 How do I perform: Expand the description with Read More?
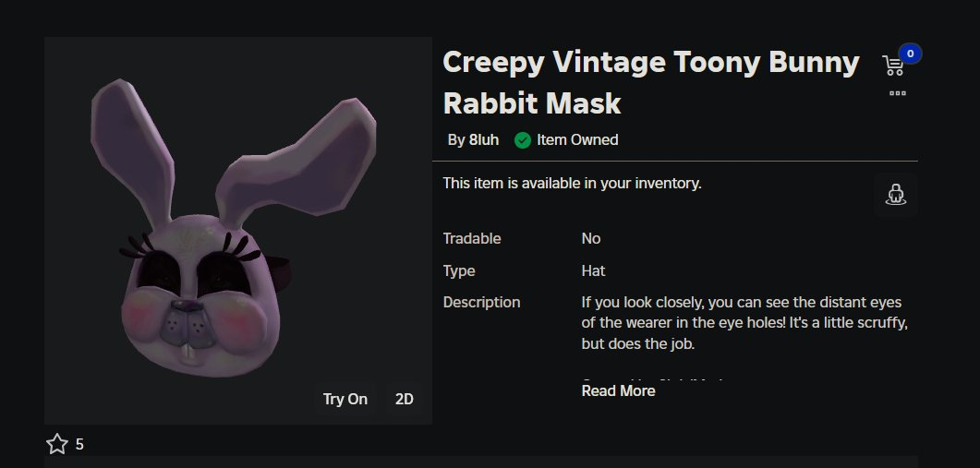tap(618, 390)
